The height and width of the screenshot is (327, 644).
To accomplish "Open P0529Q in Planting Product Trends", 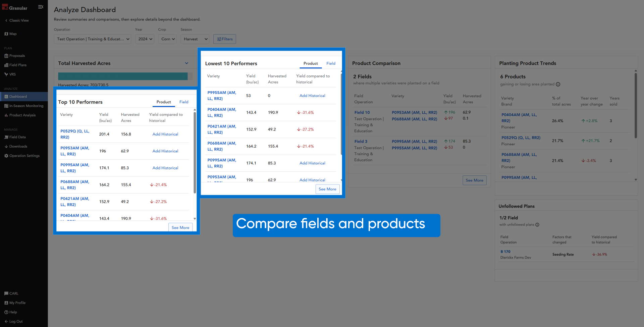I will 521,138.
